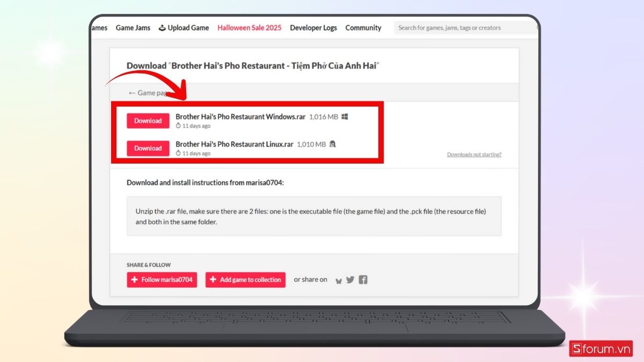The height and width of the screenshot is (362, 644).
Task: Open the Community section
Action: coord(363,28)
